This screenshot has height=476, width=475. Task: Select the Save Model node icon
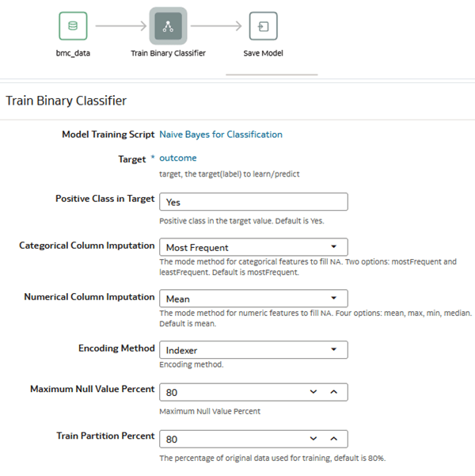[263, 26]
